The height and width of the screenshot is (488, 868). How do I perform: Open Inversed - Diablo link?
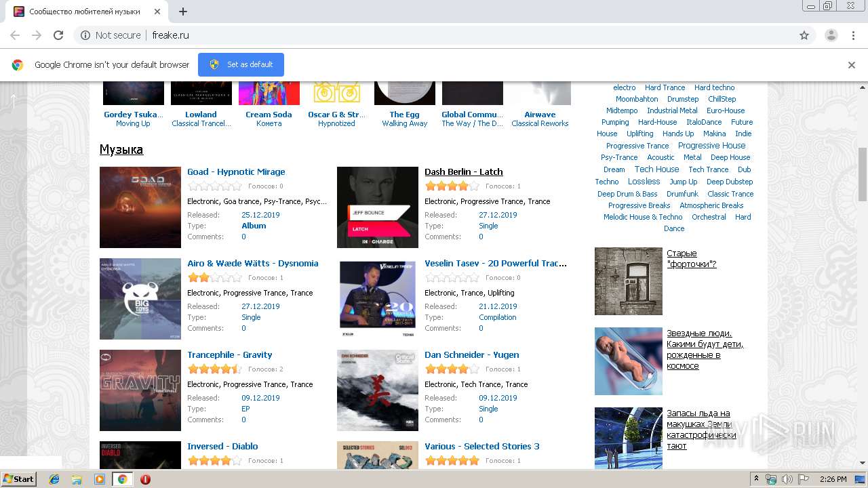(222, 447)
